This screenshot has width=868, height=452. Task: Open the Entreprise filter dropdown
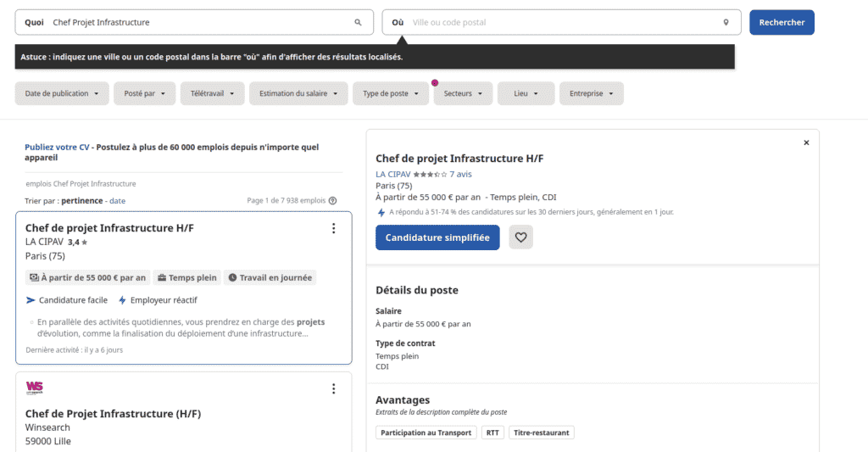pyautogui.click(x=591, y=93)
